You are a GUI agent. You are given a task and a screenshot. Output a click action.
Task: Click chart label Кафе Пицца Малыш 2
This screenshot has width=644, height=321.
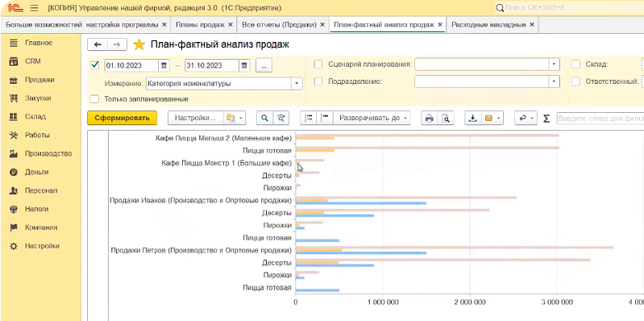pos(223,138)
